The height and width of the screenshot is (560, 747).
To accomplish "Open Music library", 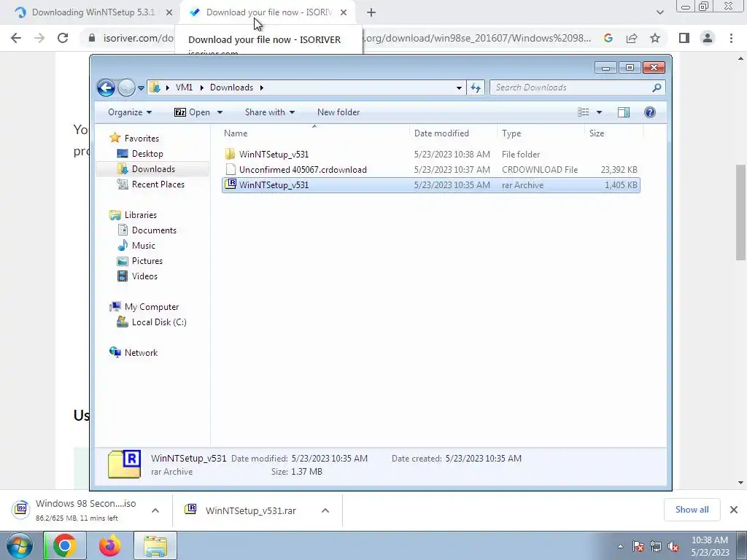I will click(x=144, y=246).
